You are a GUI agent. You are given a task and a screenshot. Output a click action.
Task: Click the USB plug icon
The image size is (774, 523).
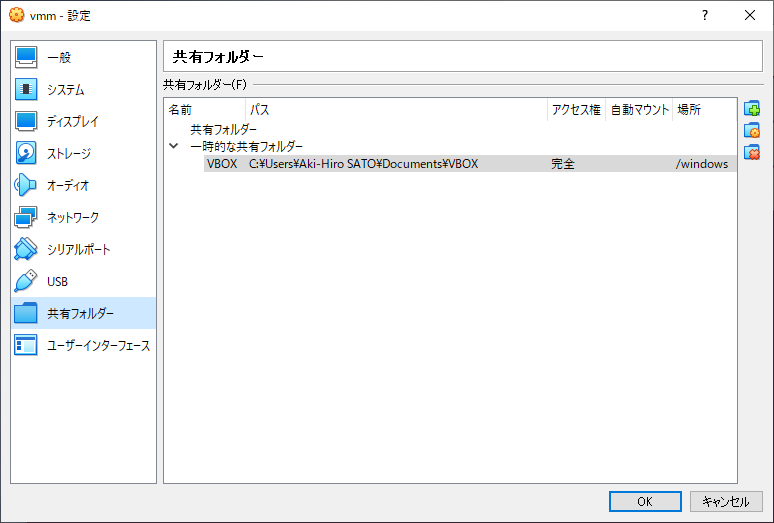pos(26,281)
